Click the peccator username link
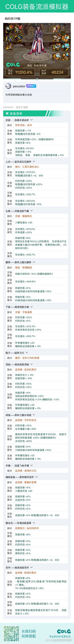74x644 pixels. (x=19, y=86)
